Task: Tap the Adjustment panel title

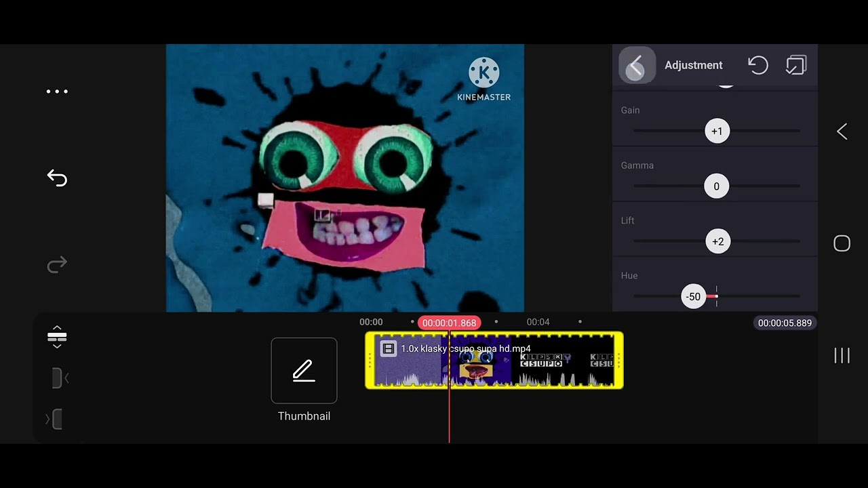Action: (693, 65)
